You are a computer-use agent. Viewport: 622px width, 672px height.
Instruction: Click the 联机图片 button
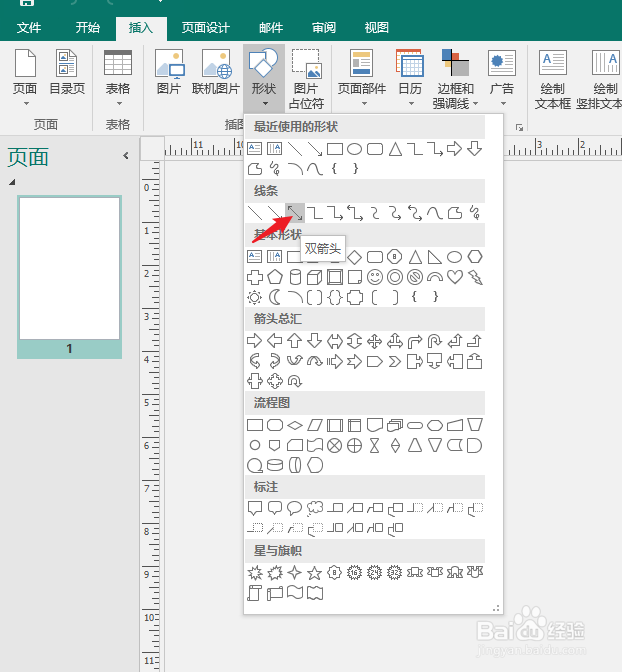tap(216, 72)
